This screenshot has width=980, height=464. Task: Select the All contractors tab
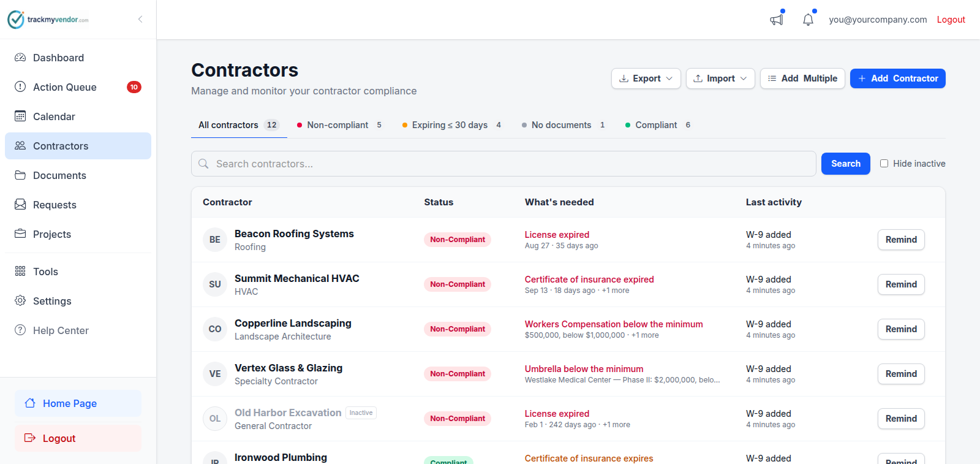click(239, 125)
